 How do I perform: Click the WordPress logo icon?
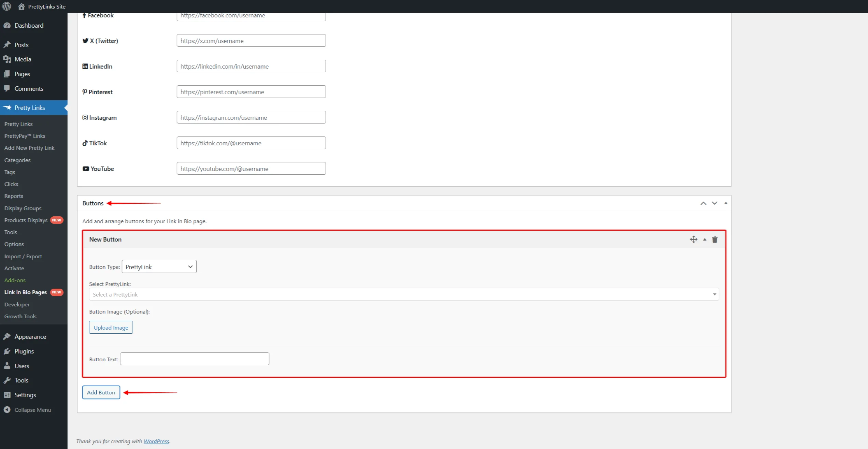click(x=7, y=6)
